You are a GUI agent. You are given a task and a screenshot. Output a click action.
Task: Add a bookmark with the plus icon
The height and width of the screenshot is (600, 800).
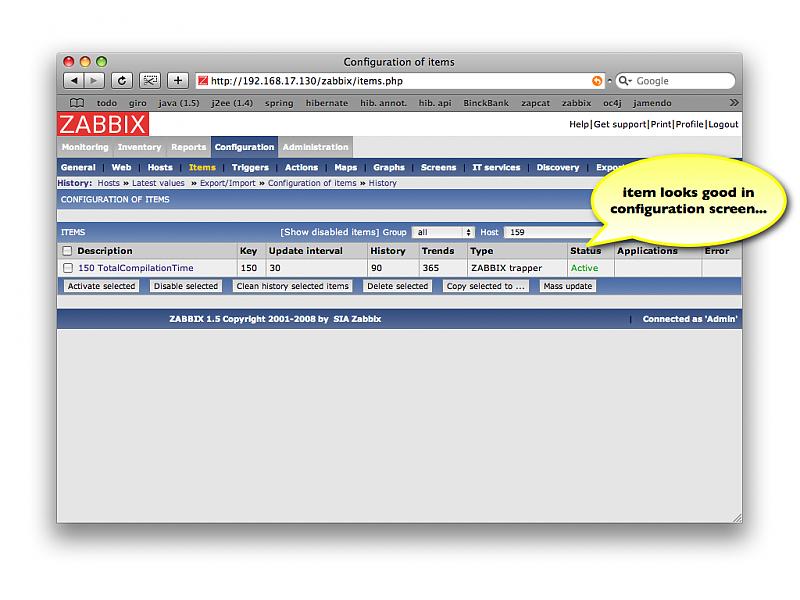pyautogui.click(x=178, y=81)
